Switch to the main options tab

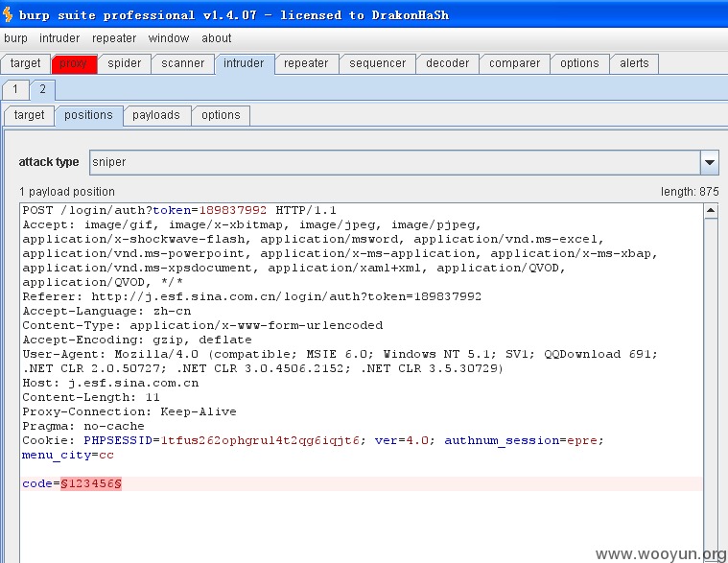pyautogui.click(x=579, y=63)
